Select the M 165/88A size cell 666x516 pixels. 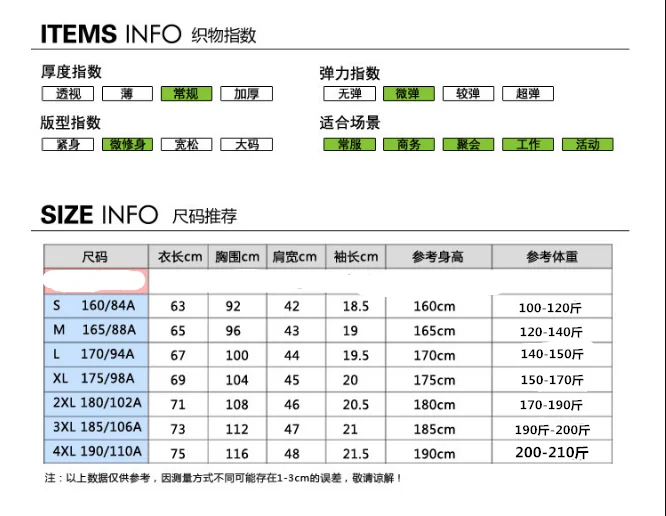click(x=96, y=330)
